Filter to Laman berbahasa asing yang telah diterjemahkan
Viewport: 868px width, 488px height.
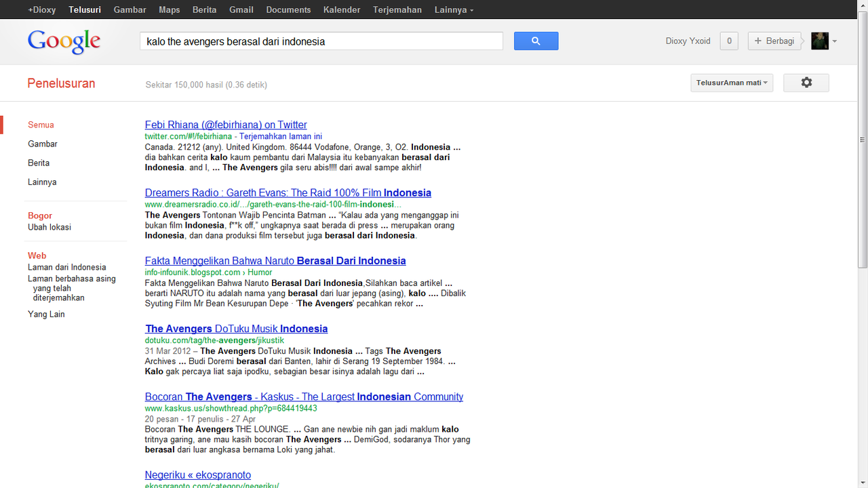tap(72, 288)
